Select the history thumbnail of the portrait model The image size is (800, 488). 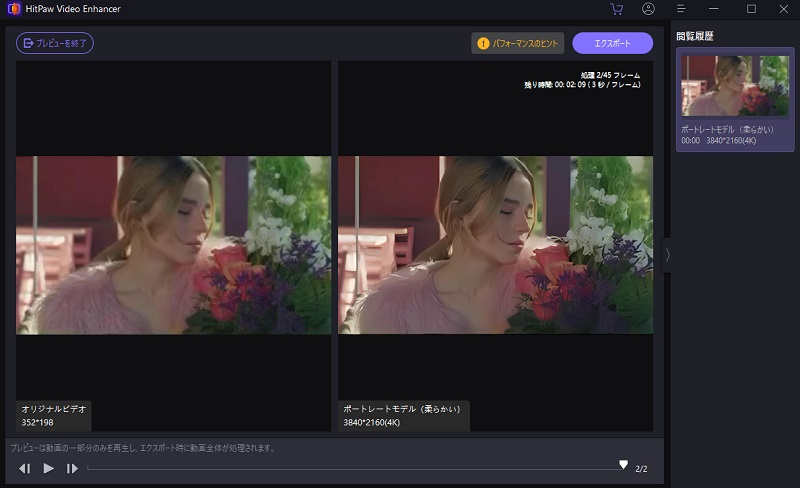click(x=735, y=86)
